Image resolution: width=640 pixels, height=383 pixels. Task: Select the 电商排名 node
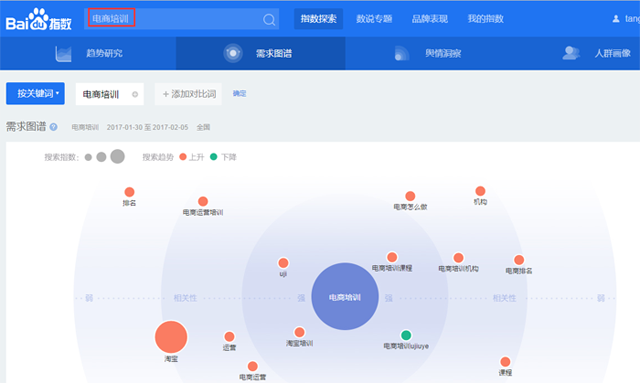point(519,260)
